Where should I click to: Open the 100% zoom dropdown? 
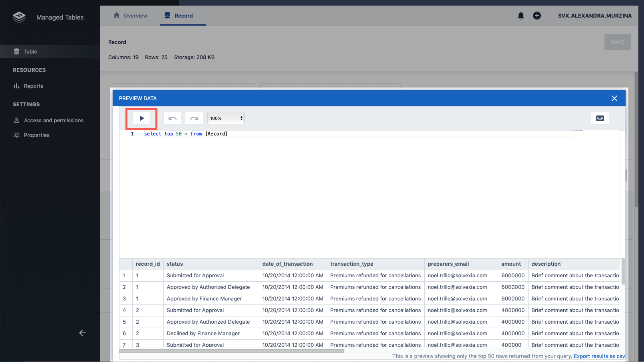coord(226,118)
